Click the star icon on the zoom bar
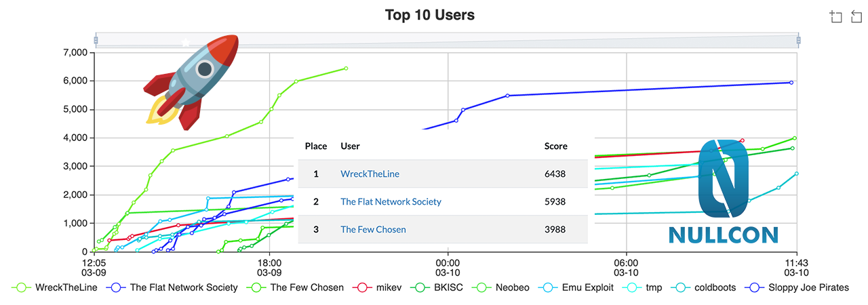 (x=186, y=42)
